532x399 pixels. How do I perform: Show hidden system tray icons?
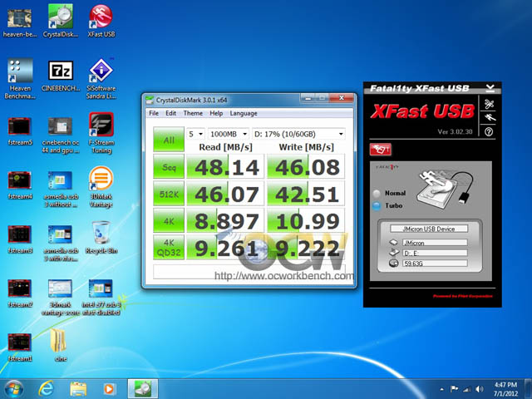[x=441, y=389]
